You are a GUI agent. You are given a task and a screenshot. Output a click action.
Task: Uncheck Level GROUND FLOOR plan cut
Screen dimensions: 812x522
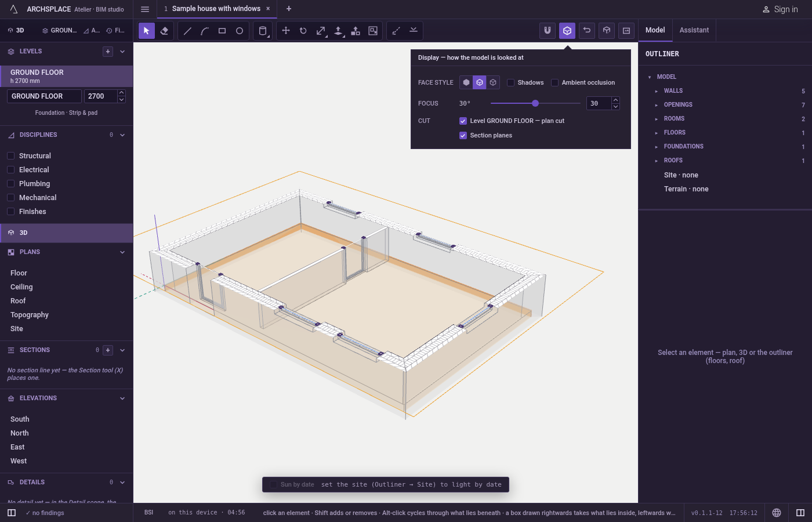(463, 121)
